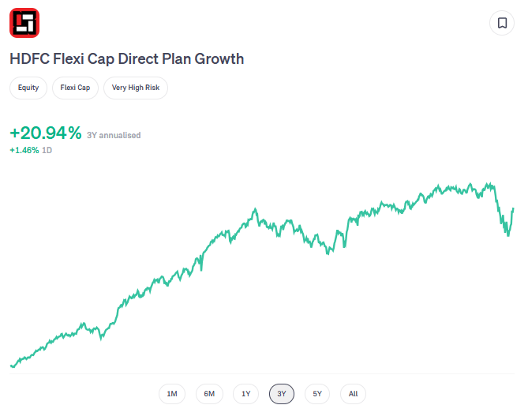Click the HDFC fund house logo
Image resolution: width=528 pixels, height=420 pixels.
[x=24, y=23]
